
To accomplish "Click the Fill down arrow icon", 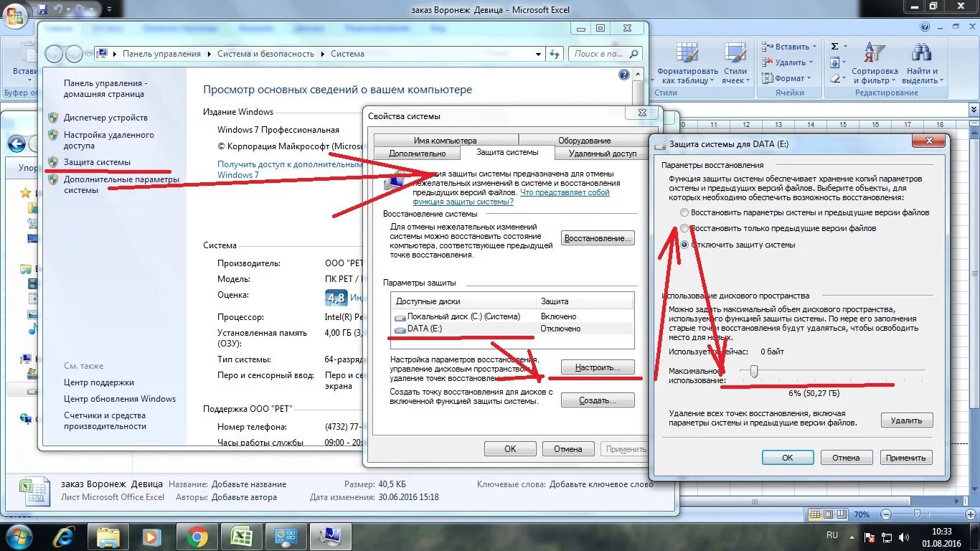I will point(834,62).
